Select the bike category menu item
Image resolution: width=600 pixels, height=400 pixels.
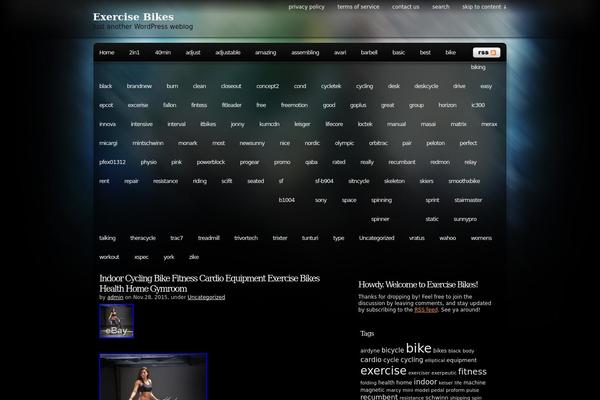(450, 52)
